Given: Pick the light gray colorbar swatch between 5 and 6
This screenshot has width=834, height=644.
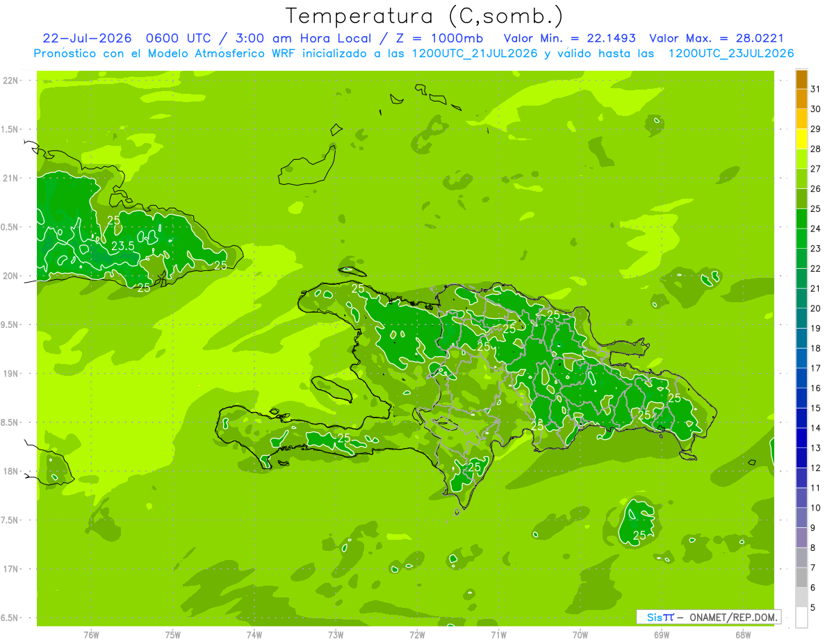Looking at the screenshot, I should (x=802, y=598).
